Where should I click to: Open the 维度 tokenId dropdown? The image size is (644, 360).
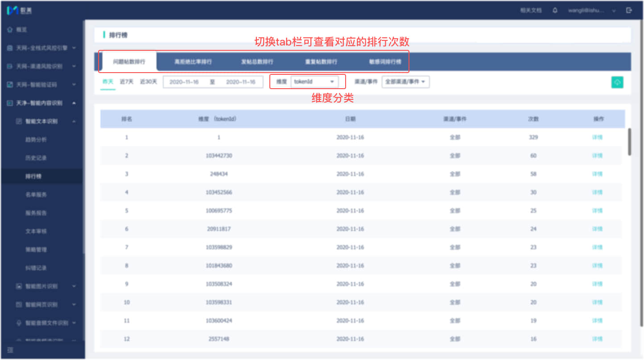click(314, 82)
